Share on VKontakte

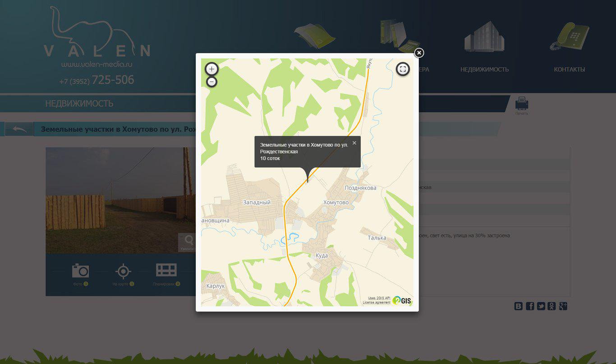pyautogui.click(x=519, y=306)
